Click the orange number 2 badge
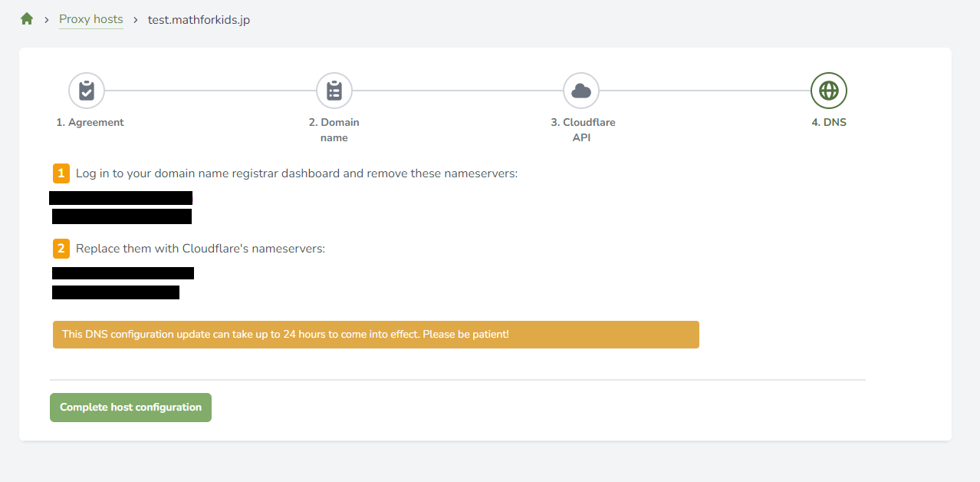Image resolution: width=980 pixels, height=482 pixels. point(61,249)
